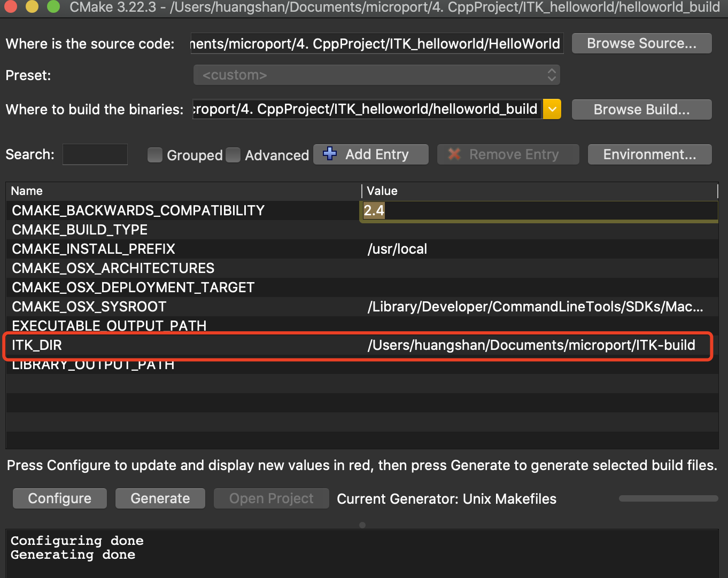Select ITK_DIR entry name
This screenshot has width=728, height=578.
point(37,345)
